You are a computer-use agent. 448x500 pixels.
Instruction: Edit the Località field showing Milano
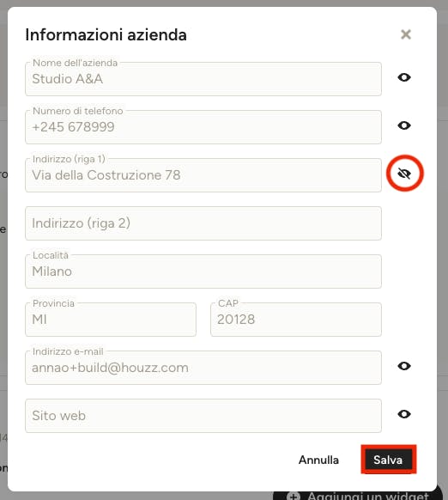coord(203,271)
